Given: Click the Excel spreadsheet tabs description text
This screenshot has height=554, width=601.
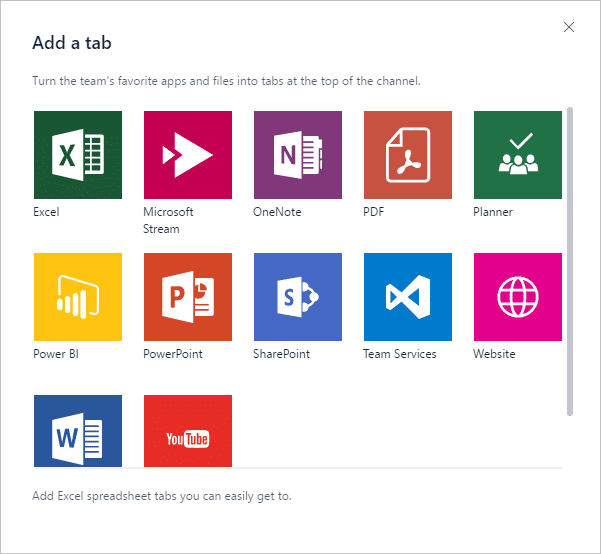Looking at the screenshot, I should (x=162, y=496).
